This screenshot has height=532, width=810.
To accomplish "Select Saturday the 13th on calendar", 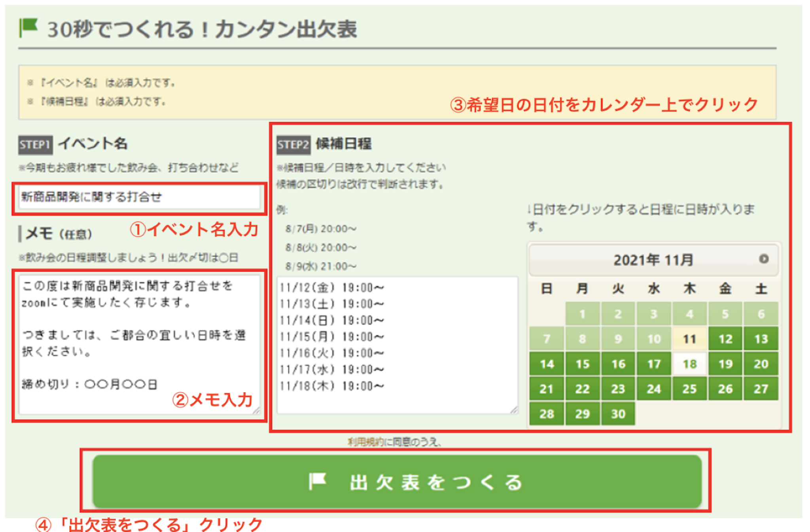I will point(761,339).
